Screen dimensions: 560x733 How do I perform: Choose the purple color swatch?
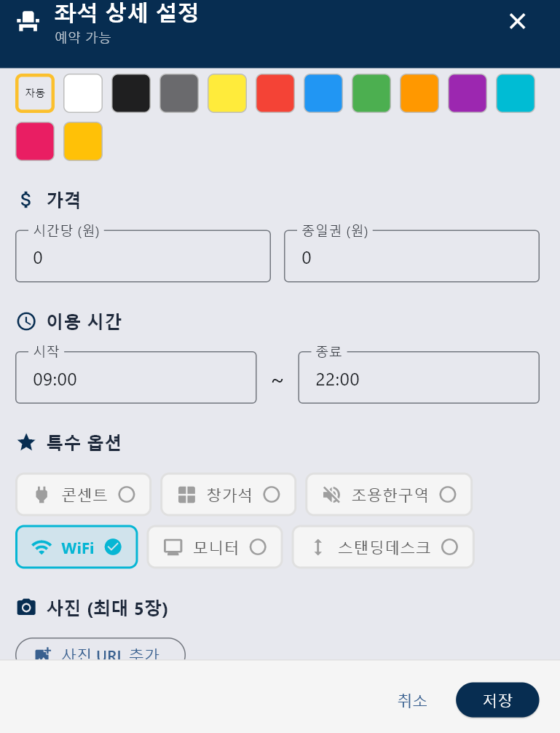(468, 93)
